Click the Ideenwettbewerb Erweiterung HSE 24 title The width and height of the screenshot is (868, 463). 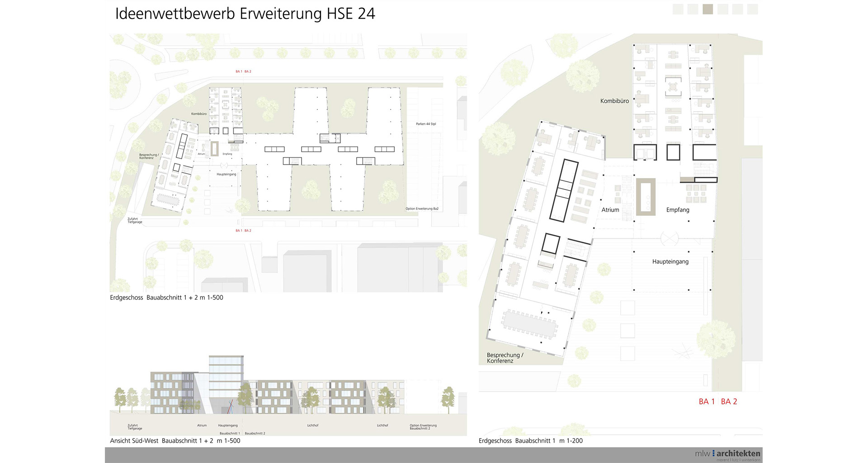pos(245,14)
